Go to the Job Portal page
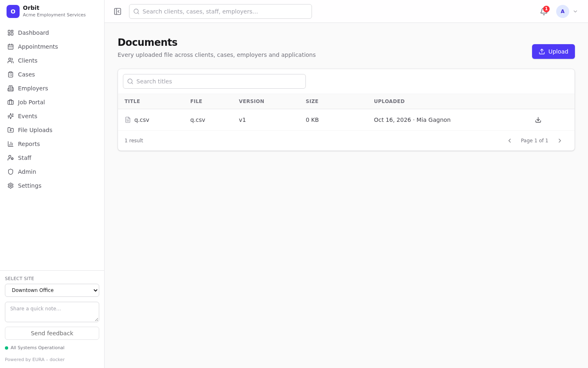Screen dimensions: 588x368 pyautogui.click(x=52, y=102)
